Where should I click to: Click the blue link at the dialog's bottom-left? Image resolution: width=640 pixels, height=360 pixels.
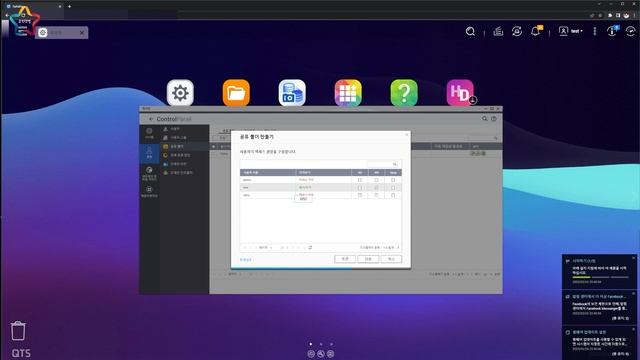246,260
